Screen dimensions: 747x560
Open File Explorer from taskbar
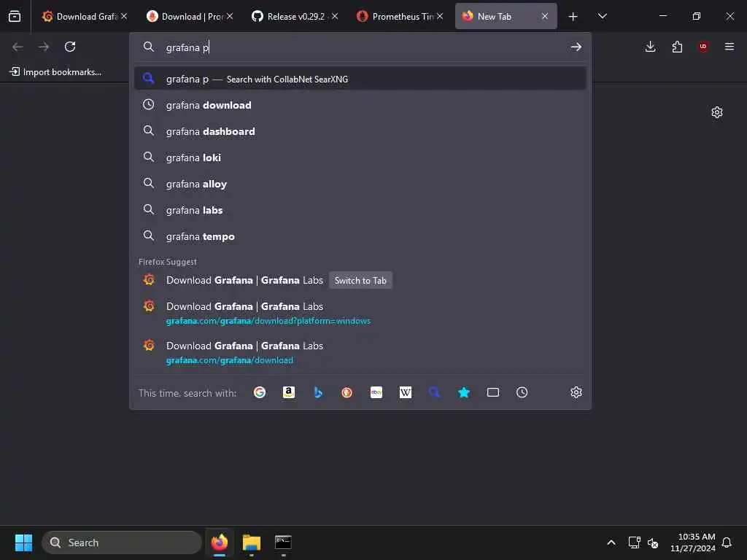click(x=252, y=542)
